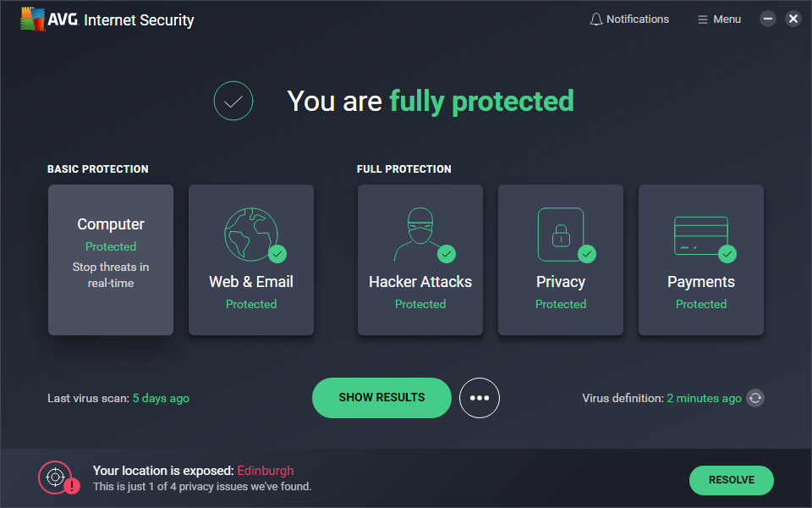Click the Edinburgh location link
The height and width of the screenshot is (508, 812).
(266, 471)
